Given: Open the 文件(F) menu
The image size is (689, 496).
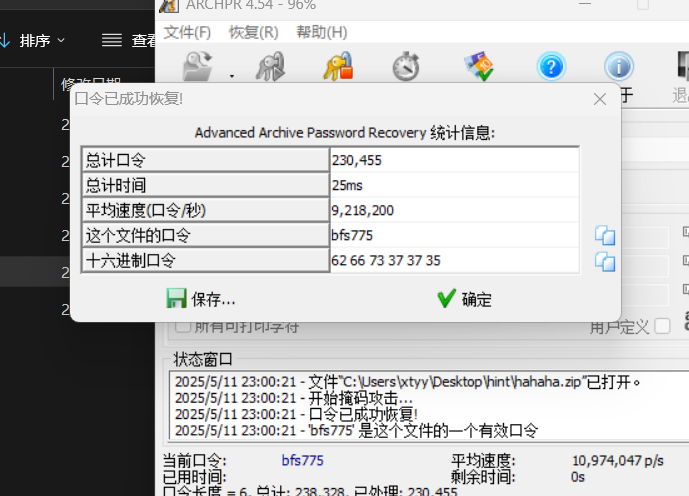Looking at the screenshot, I should click(187, 32).
